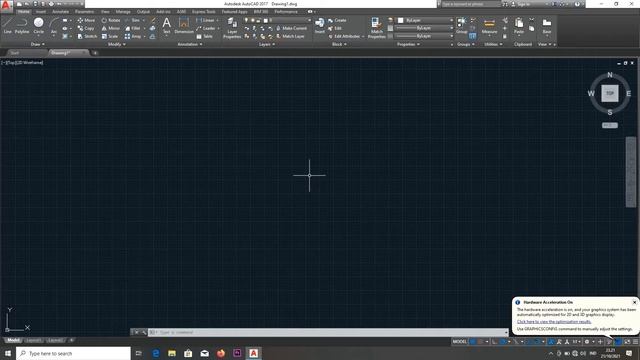Expand the Annotation panel
The image size is (640, 360).
190,44
